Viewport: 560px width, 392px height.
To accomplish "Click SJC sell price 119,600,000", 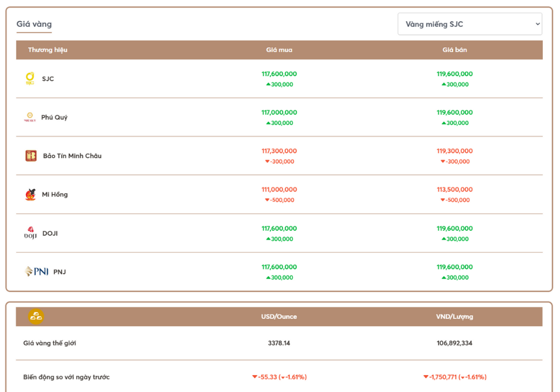I will pyautogui.click(x=454, y=74).
